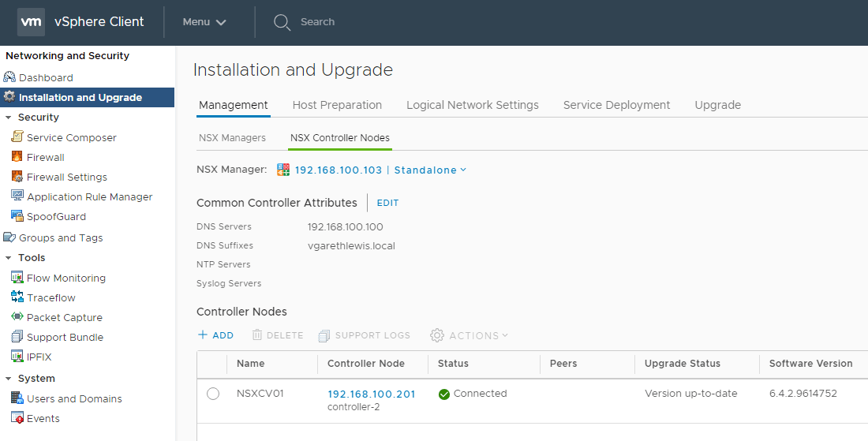This screenshot has width=868, height=441.
Task: Click the Name column header
Action: (250, 364)
